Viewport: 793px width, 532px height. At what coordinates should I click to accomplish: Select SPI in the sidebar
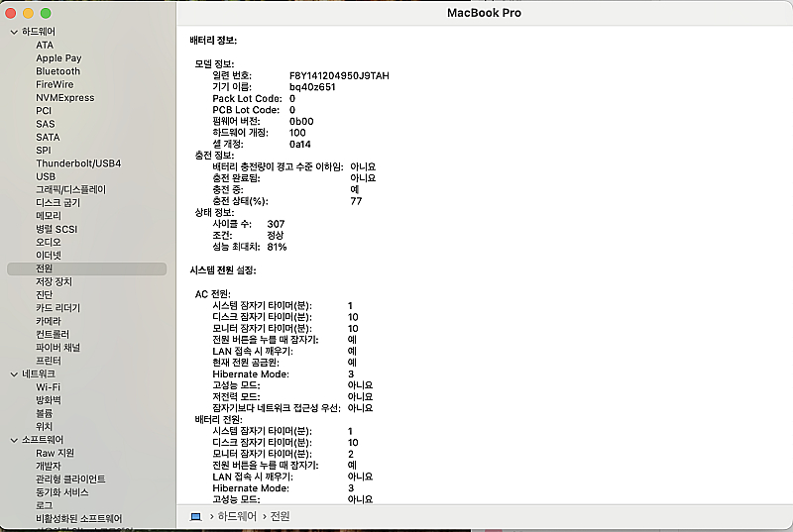tap(44, 150)
